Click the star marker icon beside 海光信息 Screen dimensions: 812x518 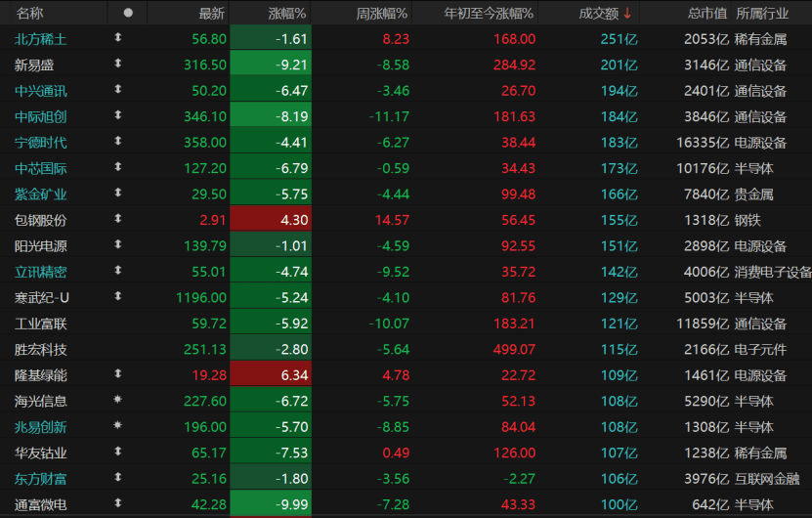point(118,400)
